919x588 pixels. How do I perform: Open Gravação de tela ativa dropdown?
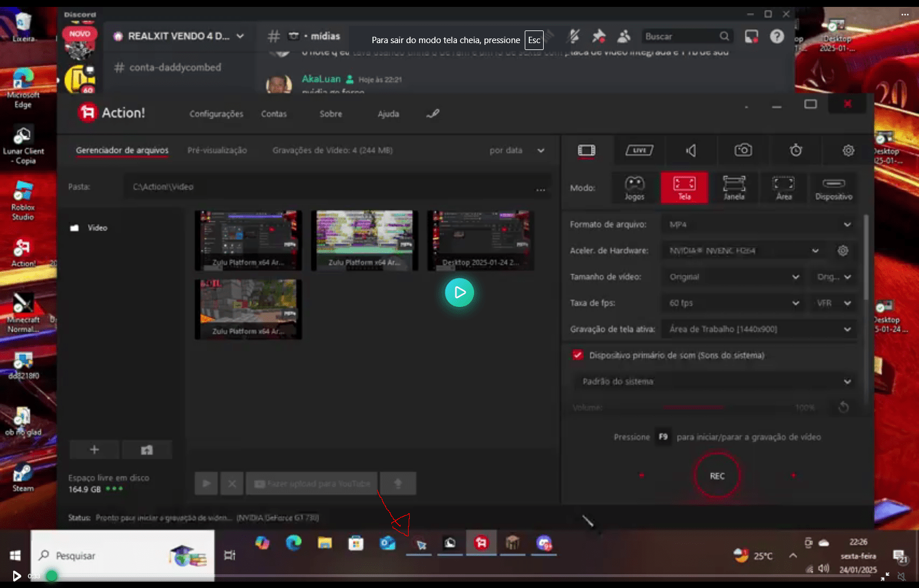(x=759, y=329)
